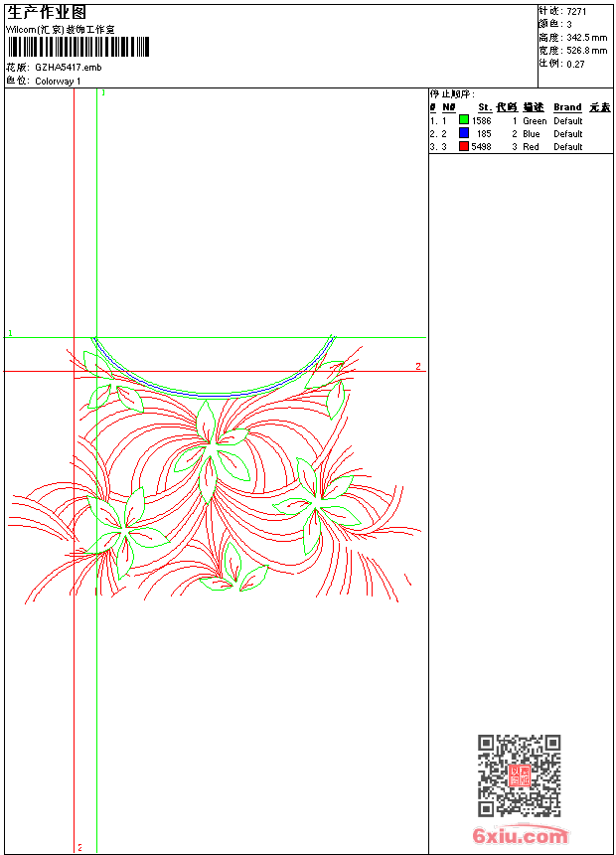Click the barcode under the studio name
The height and width of the screenshot is (855, 616).
[77, 47]
